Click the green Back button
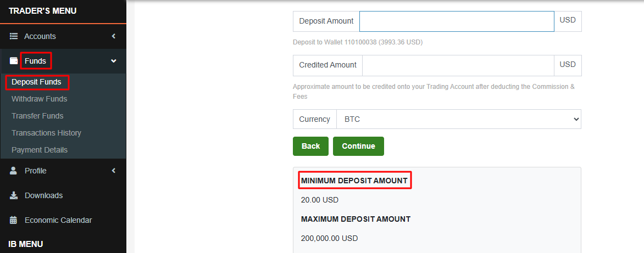 pos(310,146)
